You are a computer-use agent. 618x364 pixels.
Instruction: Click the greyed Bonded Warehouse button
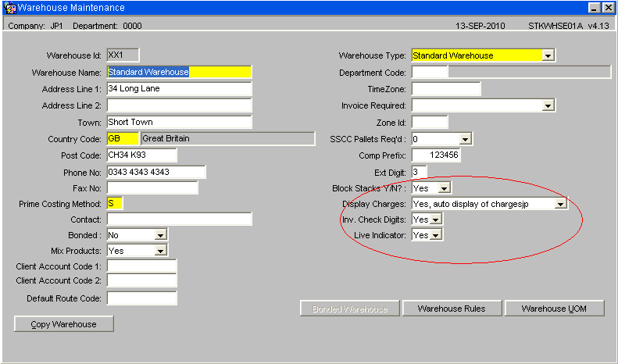pyautogui.click(x=350, y=309)
